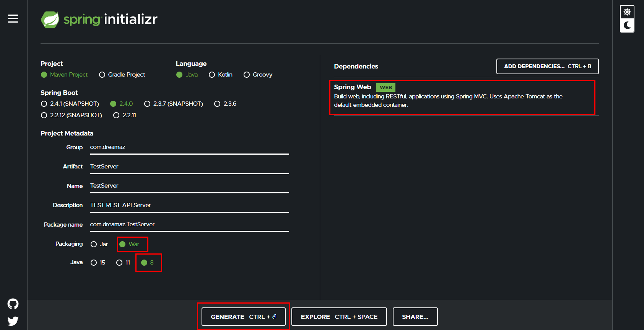Click the Spring Initializr logo
The image size is (644, 330).
tap(99, 19)
